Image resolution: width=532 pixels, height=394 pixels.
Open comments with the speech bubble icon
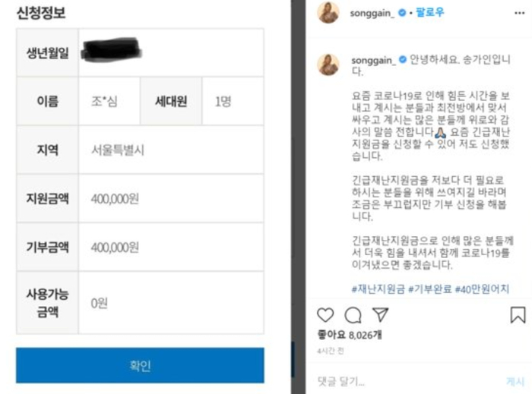[353, 315]
